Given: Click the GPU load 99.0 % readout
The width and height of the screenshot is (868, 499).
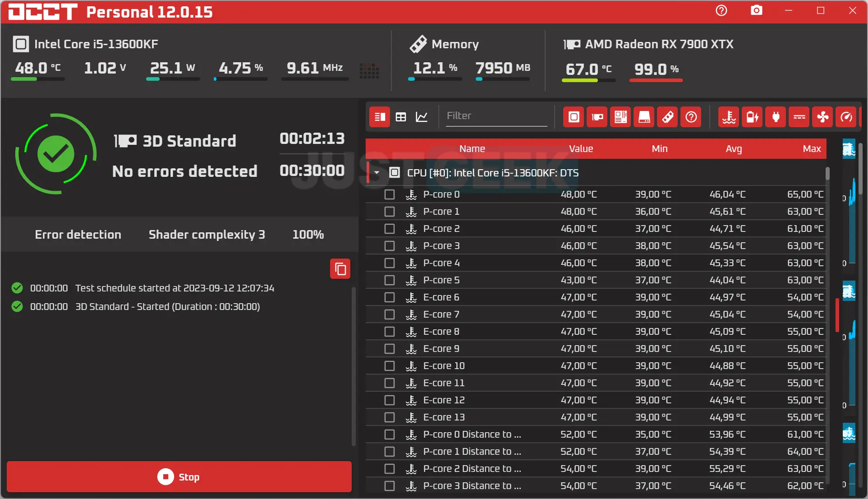Looking at the screenshot, I should coord(656,69).
